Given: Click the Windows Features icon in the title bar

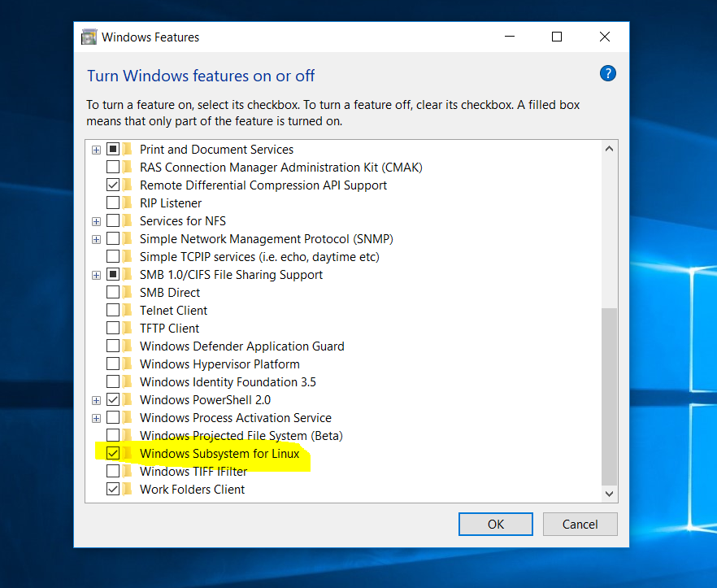Looking at the screenshot, I should click(x=89, y=37).
